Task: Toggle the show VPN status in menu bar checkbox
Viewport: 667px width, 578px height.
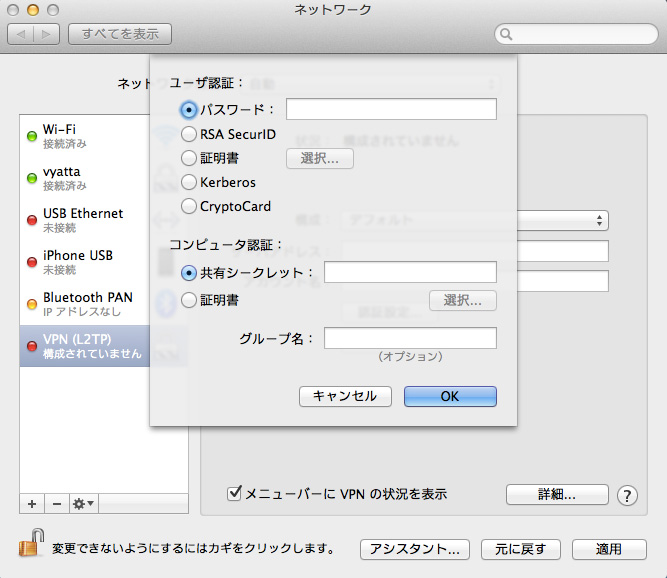Action: pyautogui.click(x=235, y=493)
